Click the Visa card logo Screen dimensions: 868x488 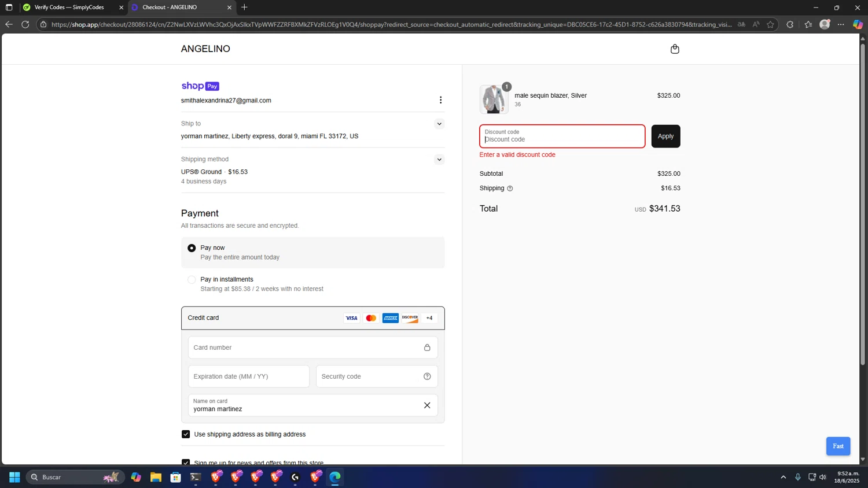(x=351, y=318)
